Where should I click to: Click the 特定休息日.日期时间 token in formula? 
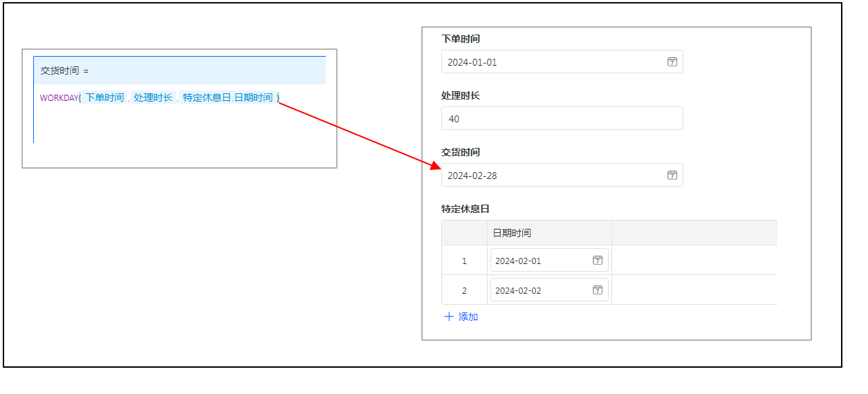pyautogui.click(x=228, y=98)
